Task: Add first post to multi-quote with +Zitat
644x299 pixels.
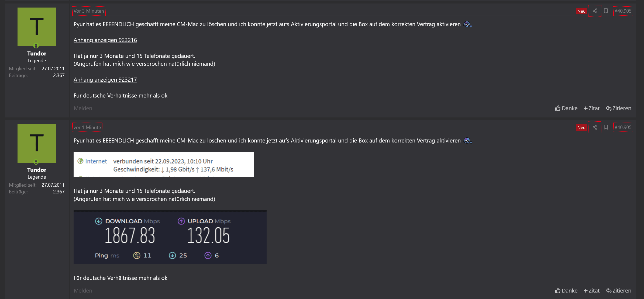Action: [592, 108]
